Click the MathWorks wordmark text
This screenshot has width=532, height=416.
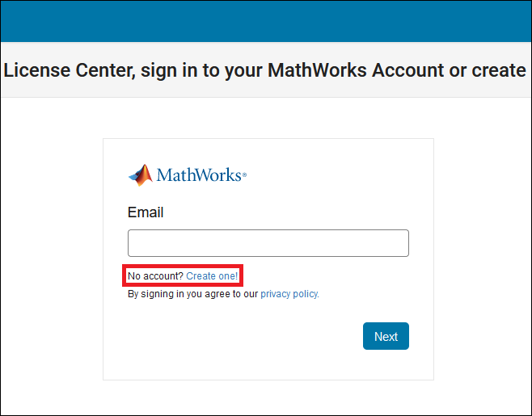198,175
